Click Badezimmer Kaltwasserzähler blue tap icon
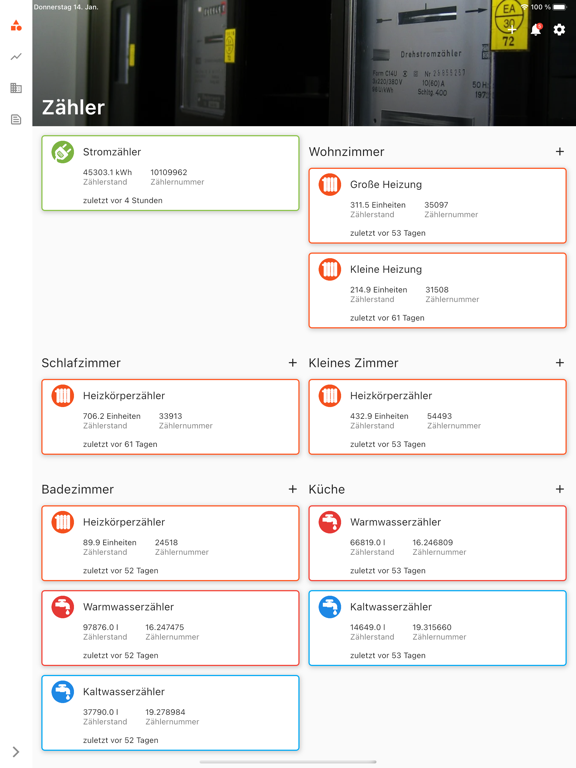 (x=63, y=692)
